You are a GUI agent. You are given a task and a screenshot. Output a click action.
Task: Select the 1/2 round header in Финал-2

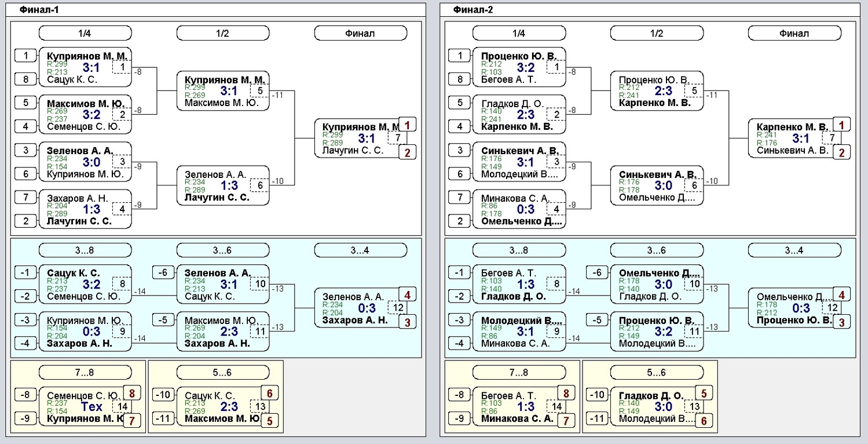[x=657, y=33]
